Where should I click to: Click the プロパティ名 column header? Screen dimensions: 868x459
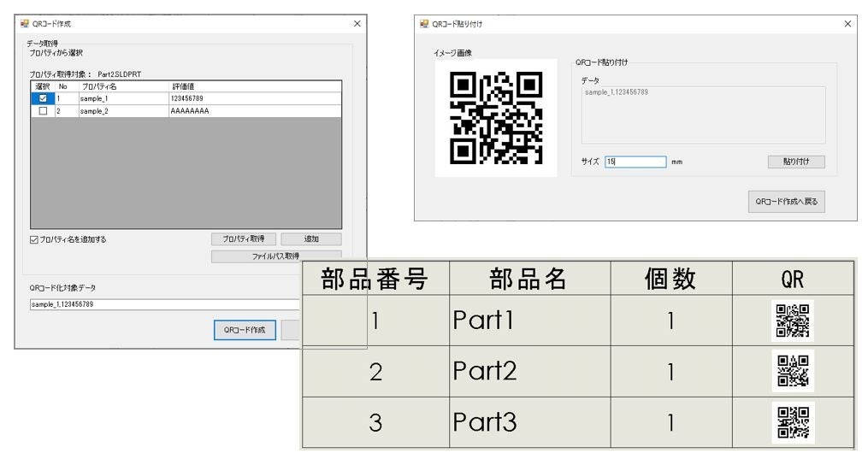click(123, 86)
